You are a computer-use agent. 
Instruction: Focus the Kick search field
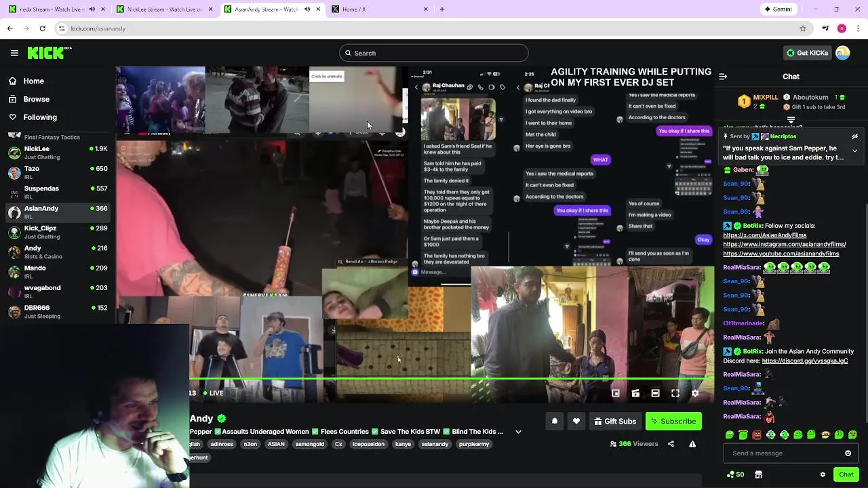[434, 53]
